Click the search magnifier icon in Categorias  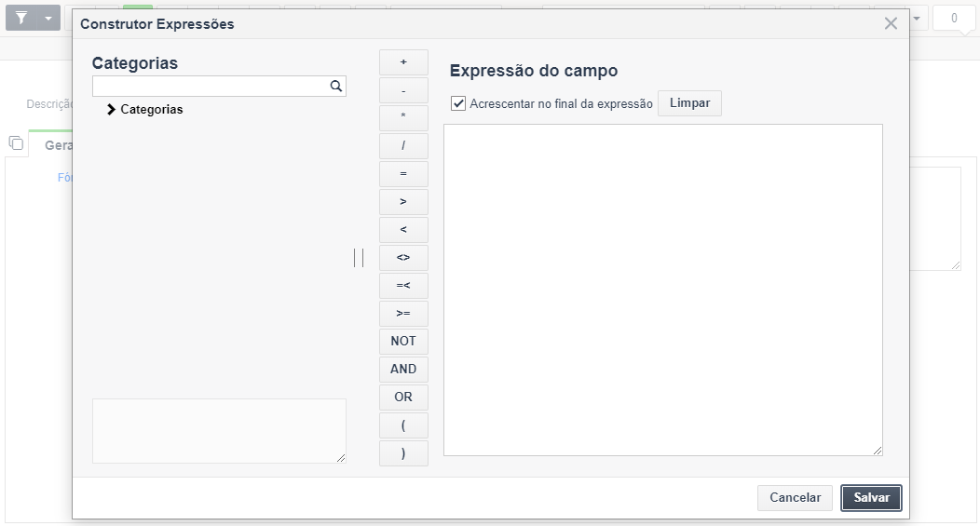[x=335, y=87]
